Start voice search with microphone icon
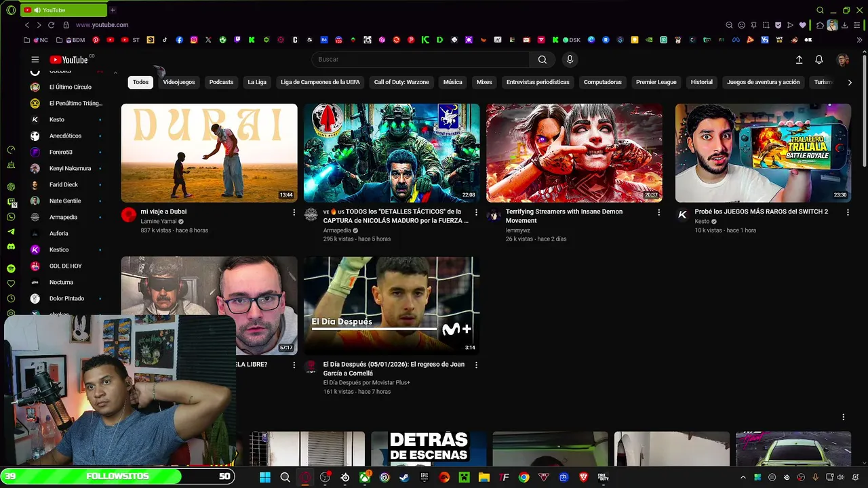Image resolution: width=868 pixels, height=488 pixels. [x=570, y=60]
